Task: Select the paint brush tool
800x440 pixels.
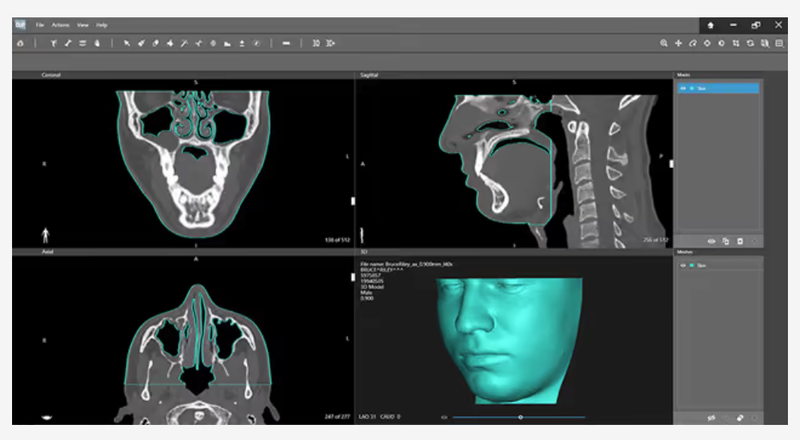Action: [141, 43]
